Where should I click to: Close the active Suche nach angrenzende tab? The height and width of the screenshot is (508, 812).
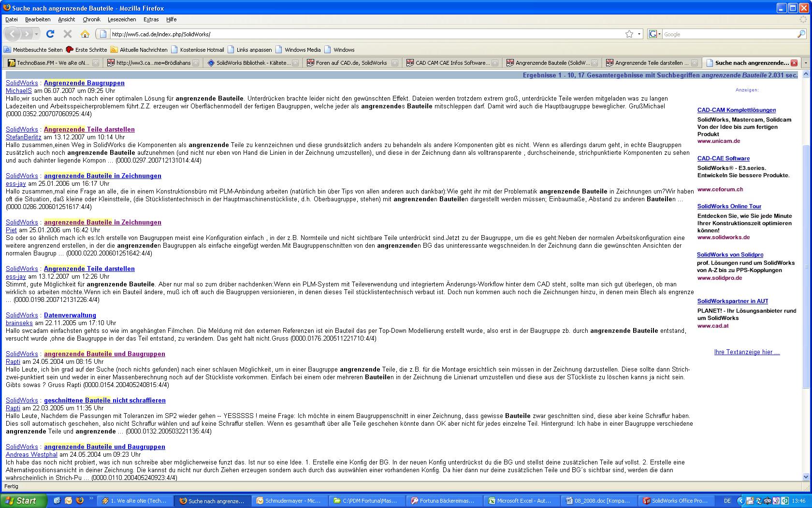point(794,63)
